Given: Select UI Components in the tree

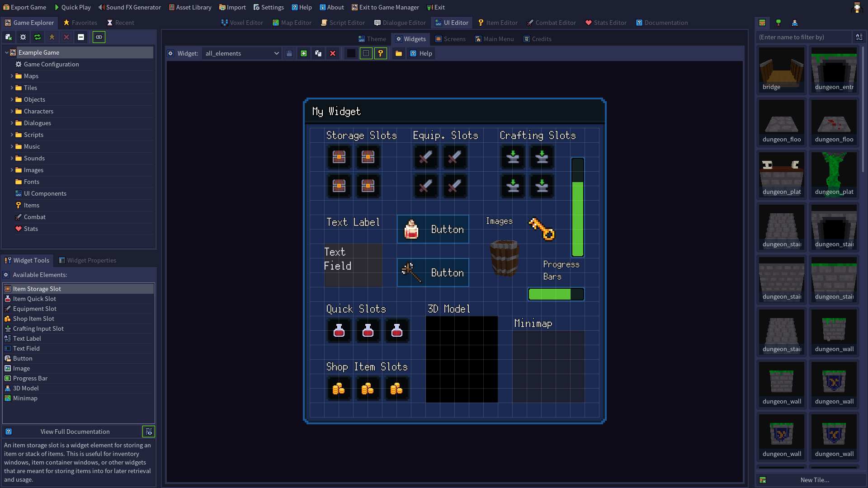Looking at the screenshot, I should point(45,193).
